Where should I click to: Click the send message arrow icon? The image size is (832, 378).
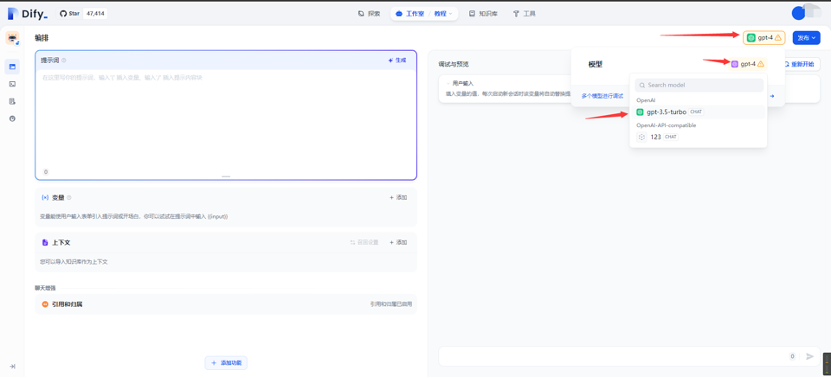point(810,356)
